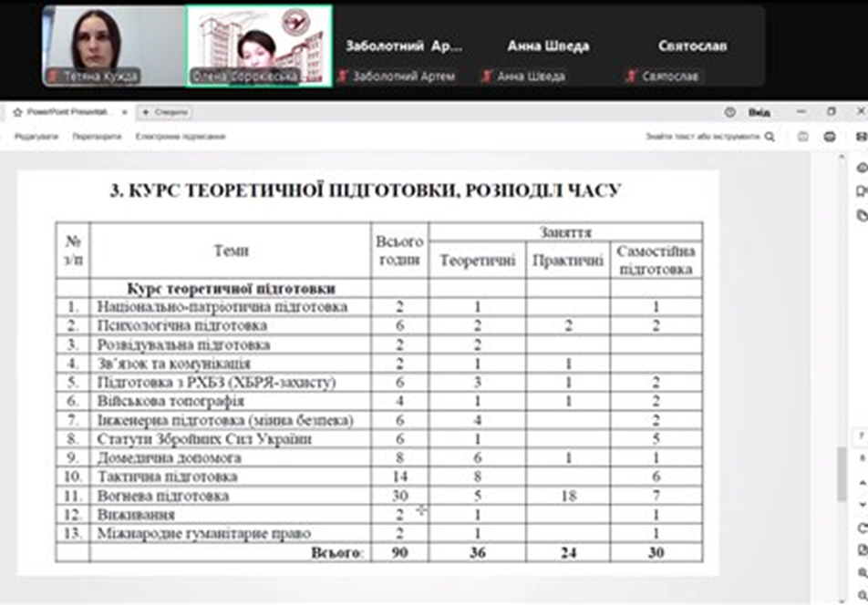Screen dimensions: 868x605
Task: Click Виживання row text
Action: pos(136,514)
